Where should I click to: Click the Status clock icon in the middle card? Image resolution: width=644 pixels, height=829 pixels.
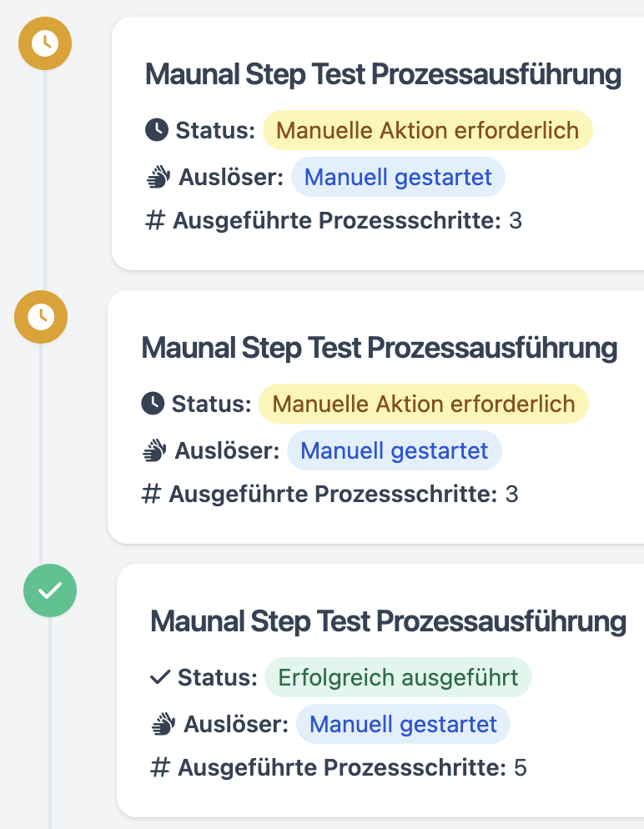click(x=153, y=404)
